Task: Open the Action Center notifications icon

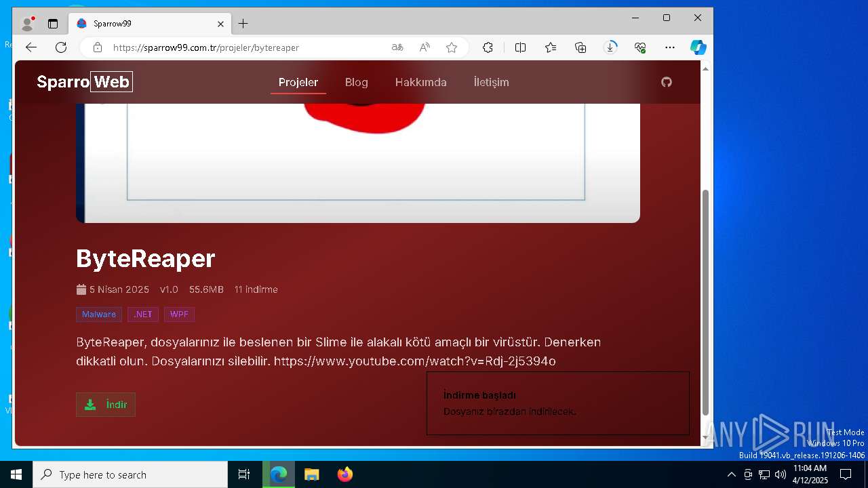Action: (846, 474)
